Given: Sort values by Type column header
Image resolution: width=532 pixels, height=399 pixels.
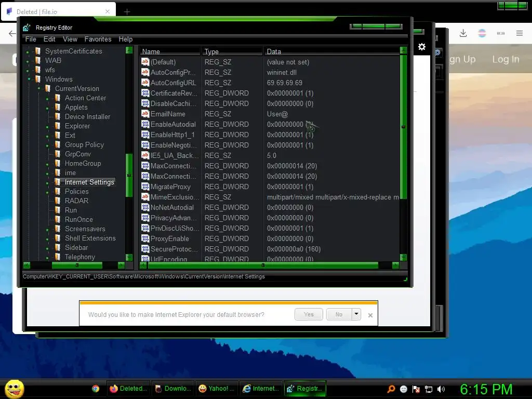Looking at the screenshot, I should point(232,51).
